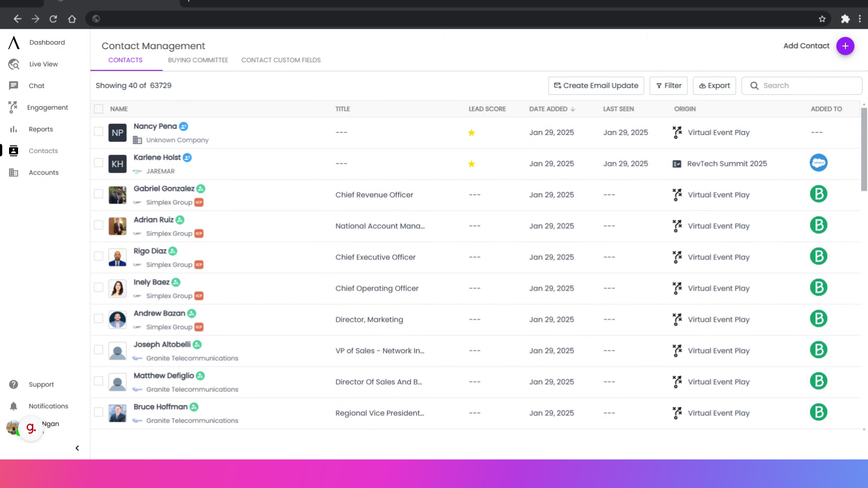Check the box for Nancy Pena
Viewport: 868px width, 488px height.
coord(99,131)
